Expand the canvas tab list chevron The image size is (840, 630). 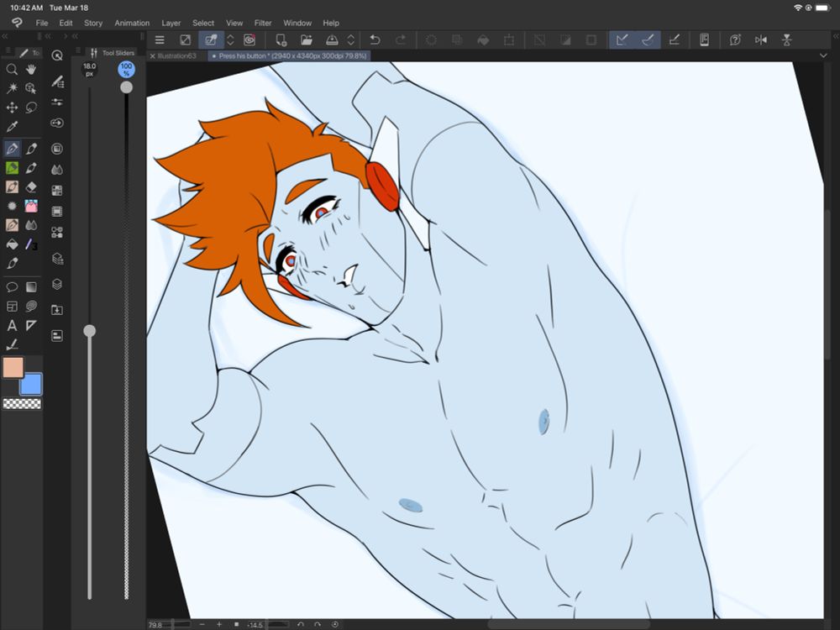point(823,55)
